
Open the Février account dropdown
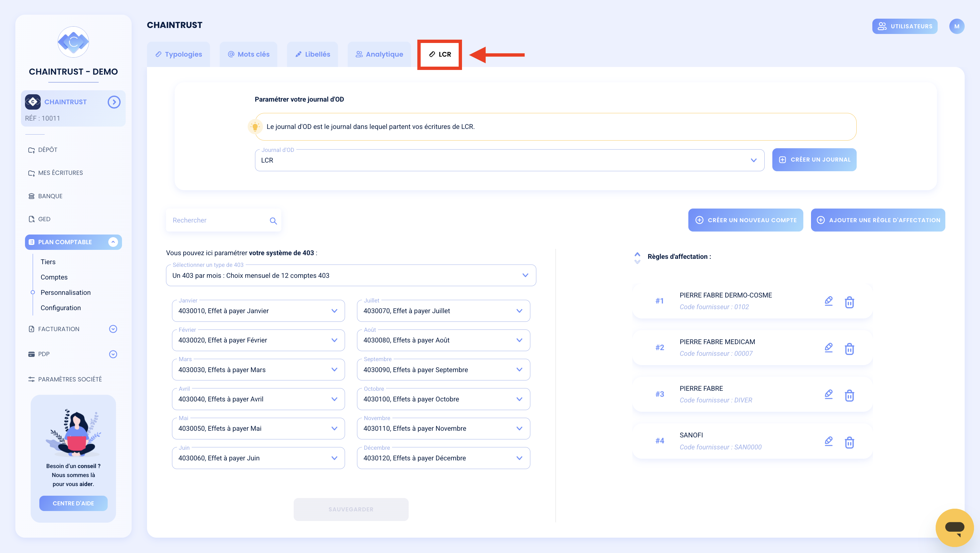[258, 340]
